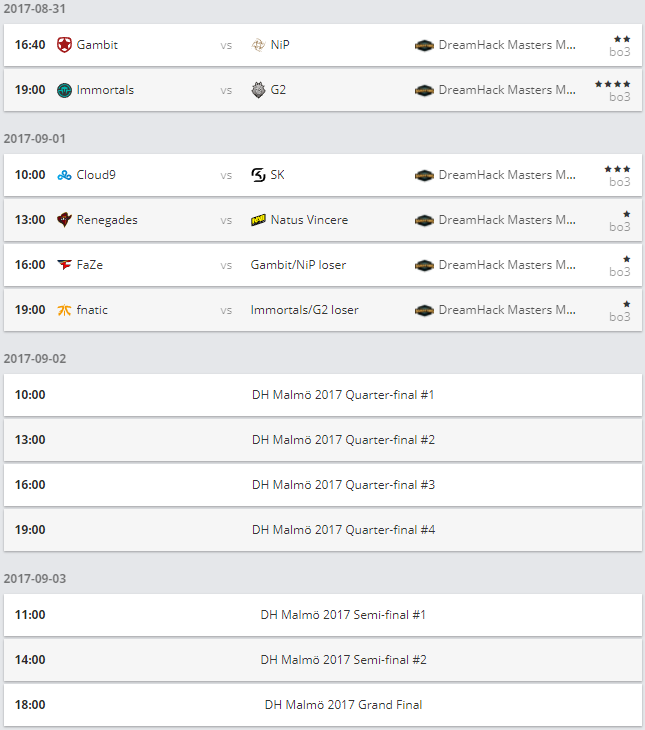This screenshot has width=645, height=730.
Task: Open DreamHack Masters link in Cloud9 row
Action: tap(507, 175)
